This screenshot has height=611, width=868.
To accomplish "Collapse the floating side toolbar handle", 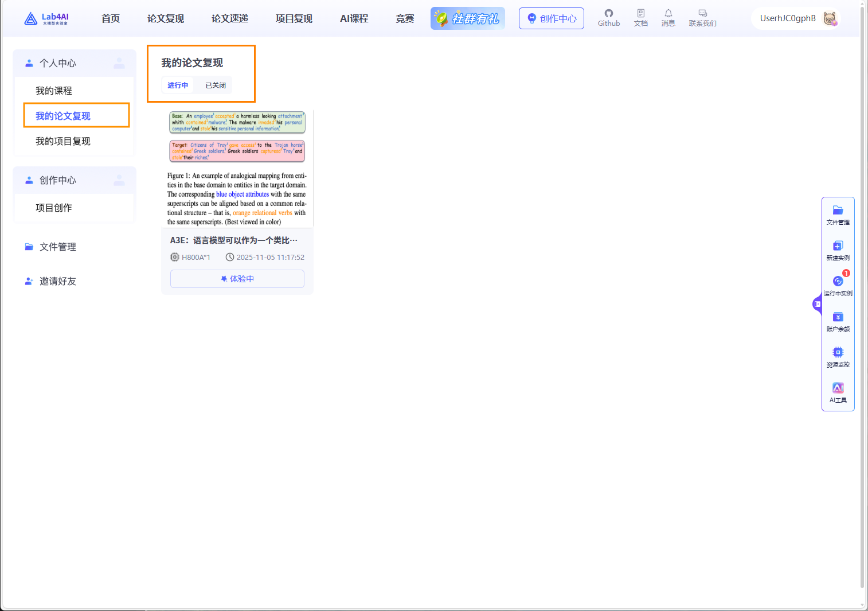I will [x=817, y=304].
